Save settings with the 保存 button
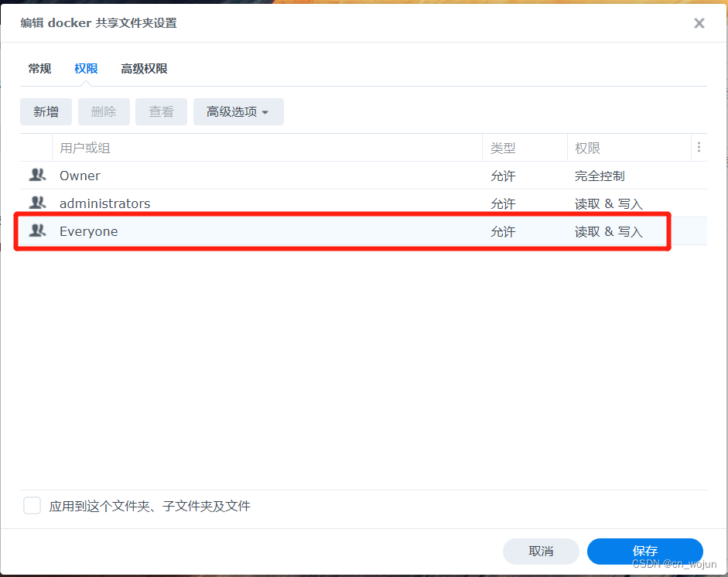Image resolution: width=728 pixels, height=577 pixels. (x=644, y=551)
